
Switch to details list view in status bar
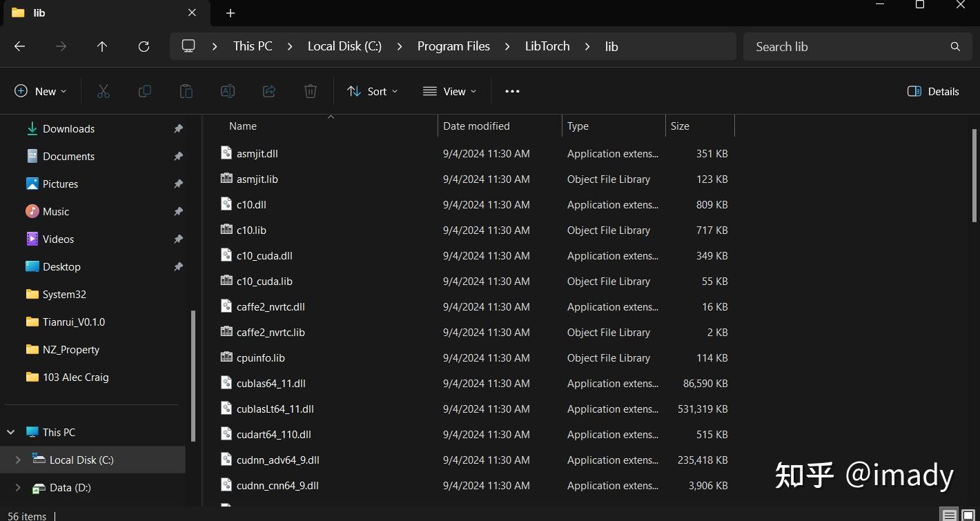tap(950, 515)
